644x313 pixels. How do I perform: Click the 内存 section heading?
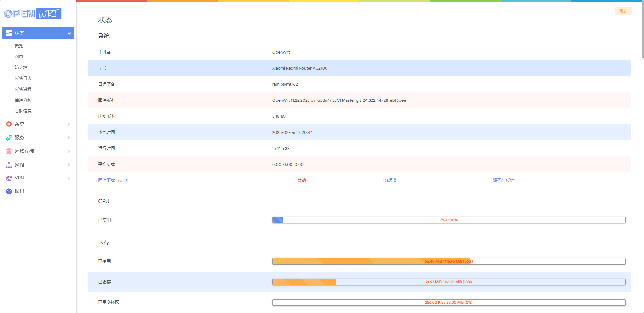(x=104, y=243)
